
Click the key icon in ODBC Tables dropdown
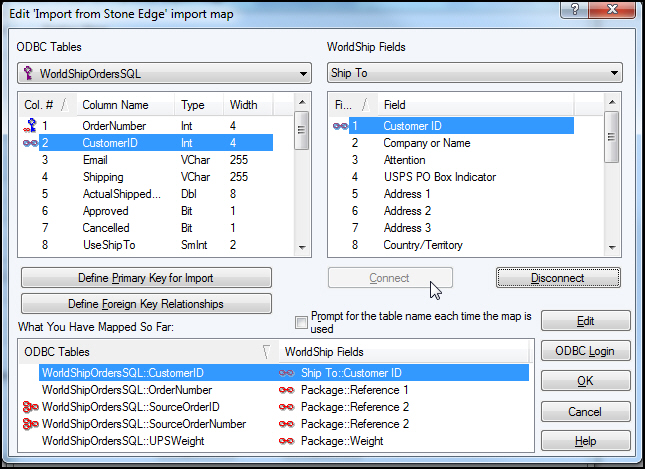pyautogui.click(x=28, y=74)
